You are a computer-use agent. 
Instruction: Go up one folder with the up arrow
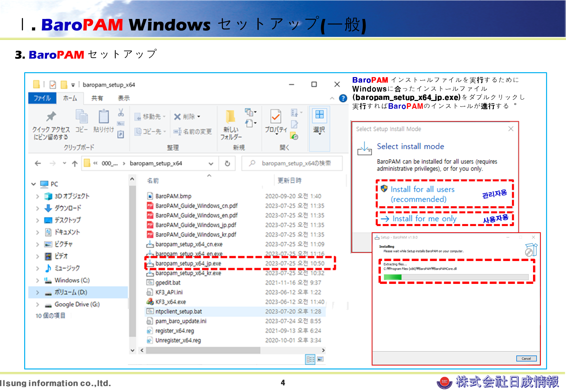pyautogui.click(x=75, y=163)
